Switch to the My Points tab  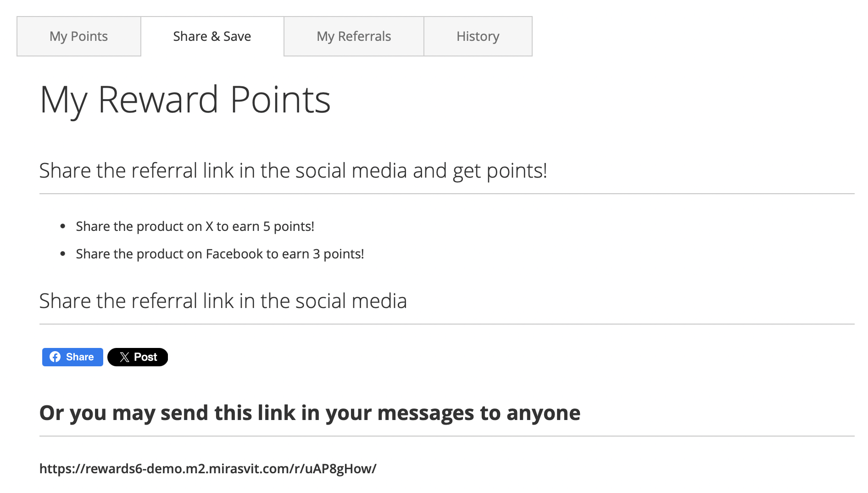coord(78,36)
